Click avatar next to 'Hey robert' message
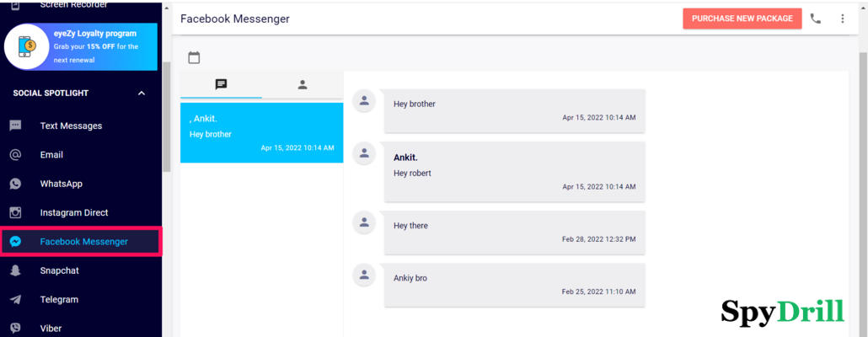 tap(364, 153)
